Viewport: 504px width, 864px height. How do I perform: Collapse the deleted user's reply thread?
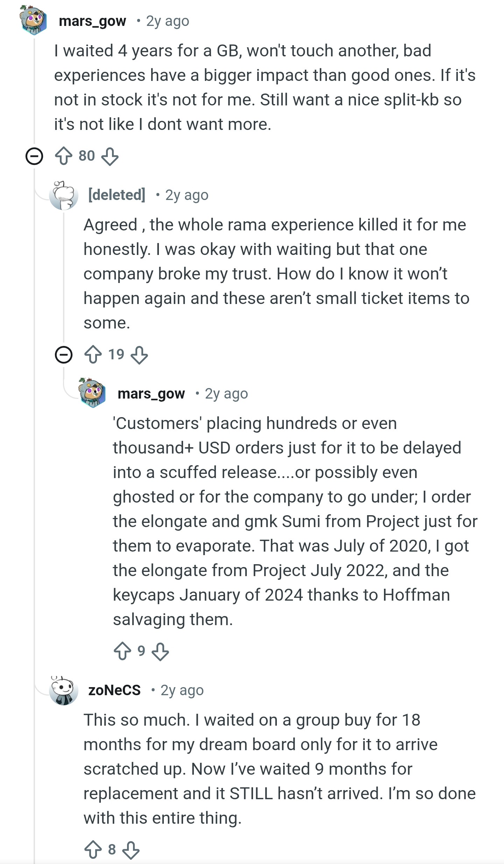coord(64,355)
